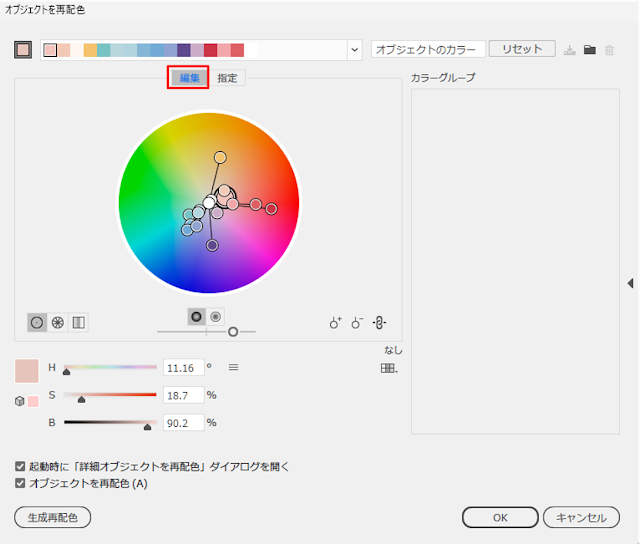Viewport: 640px width, 544px height.
Task: Click the なし swatch library label
Action: [x=393, y=350]
